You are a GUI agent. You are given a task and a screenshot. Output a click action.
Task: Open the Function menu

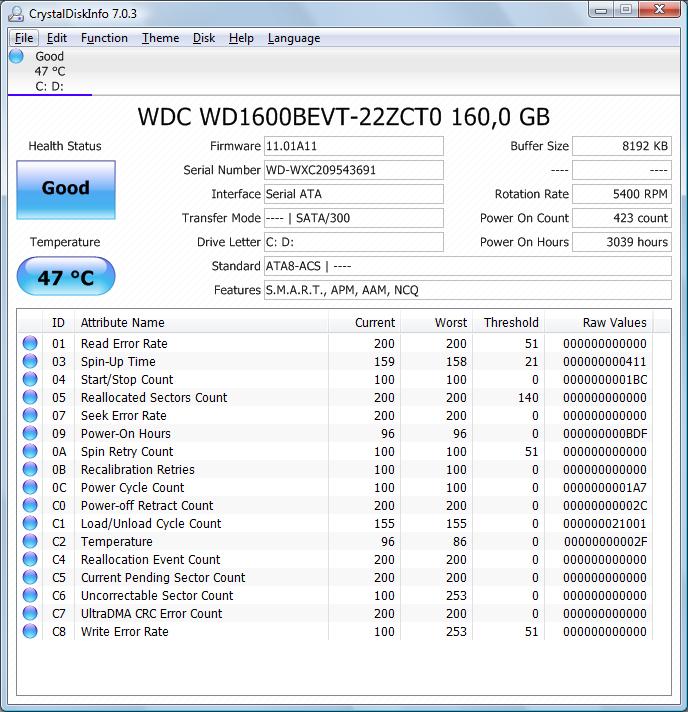pos(104,38)
